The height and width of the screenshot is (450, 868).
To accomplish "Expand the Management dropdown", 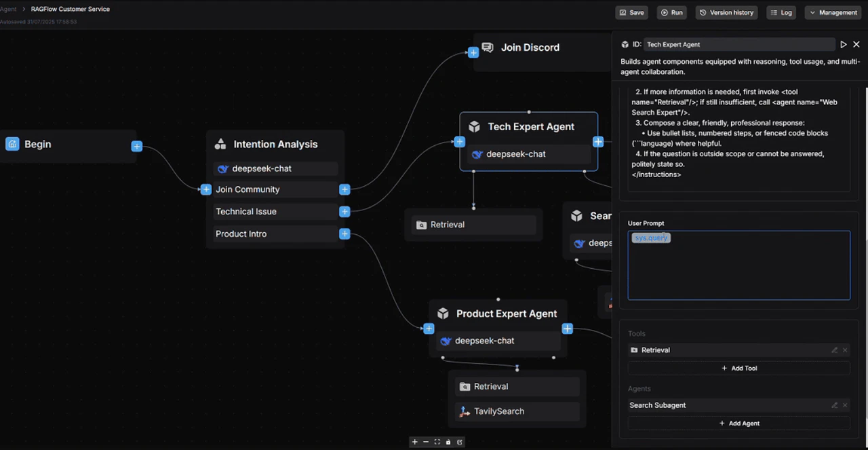I will pyautogui.click(x=833, y=12).
